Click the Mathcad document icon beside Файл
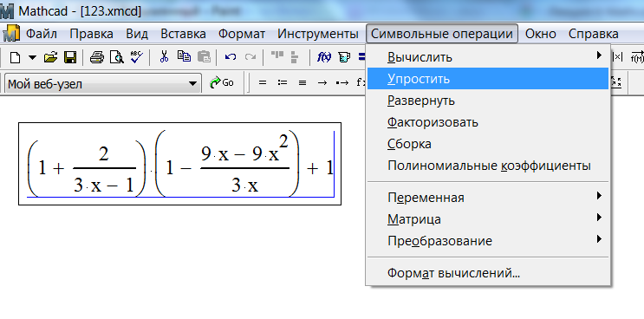Viewport: 644px width, 319px height. point(11,33)
